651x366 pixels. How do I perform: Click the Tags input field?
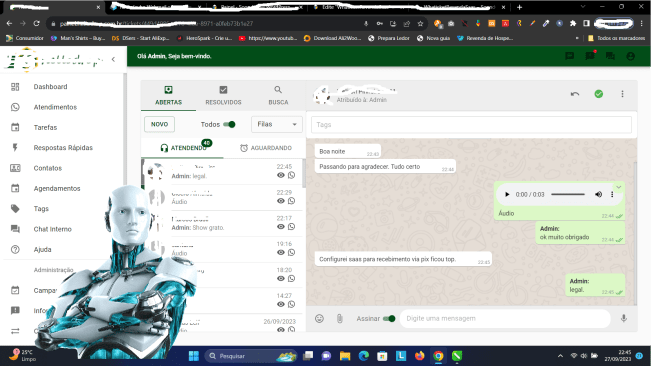471,124
